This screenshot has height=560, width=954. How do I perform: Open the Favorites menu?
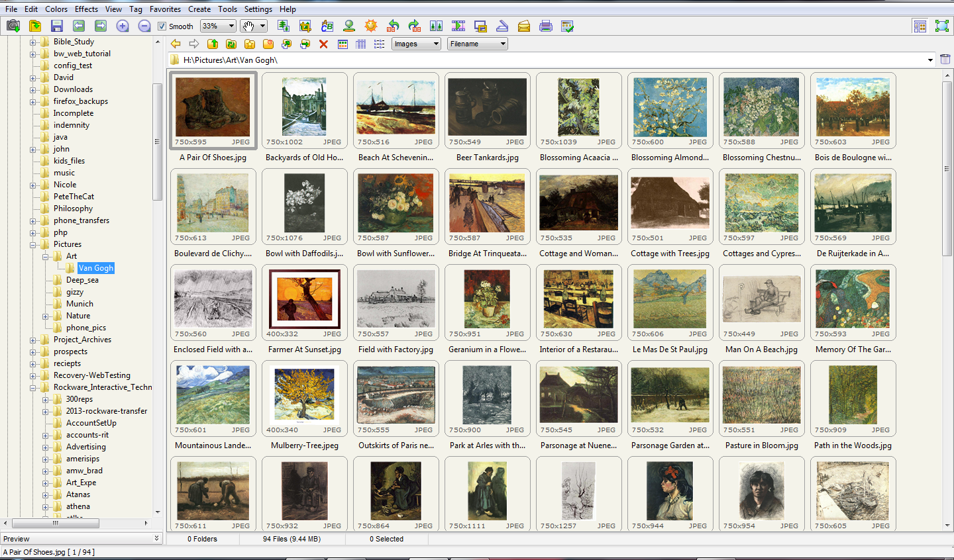165,9
